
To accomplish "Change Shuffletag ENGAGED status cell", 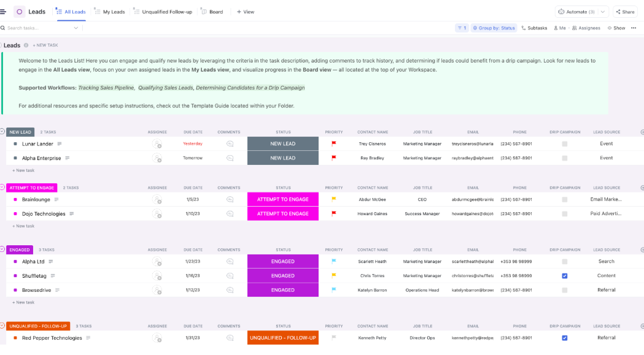I will point(282,276).
